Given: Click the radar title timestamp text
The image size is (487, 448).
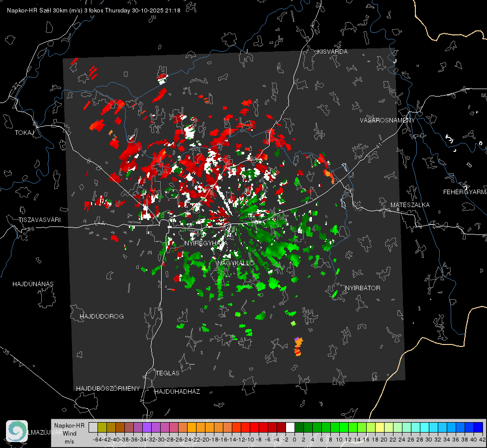Looking at the screenshot, I should pos(94,10).
